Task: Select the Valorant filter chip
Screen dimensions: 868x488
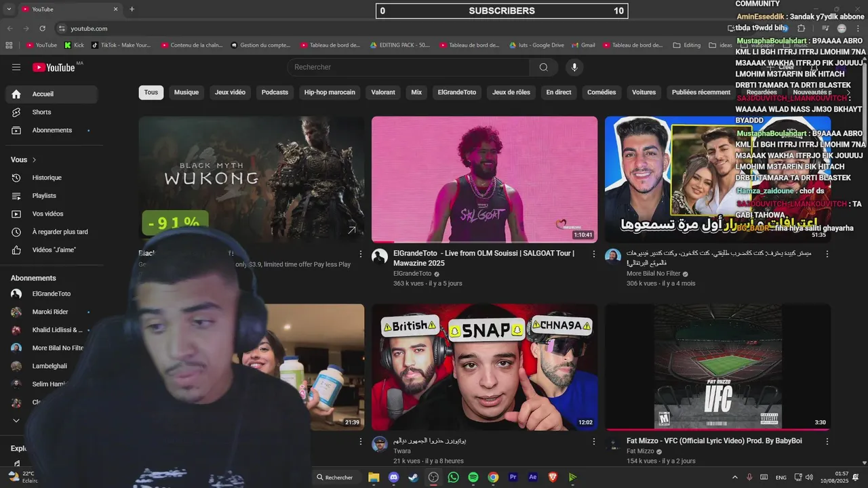Action: (383, 92)
